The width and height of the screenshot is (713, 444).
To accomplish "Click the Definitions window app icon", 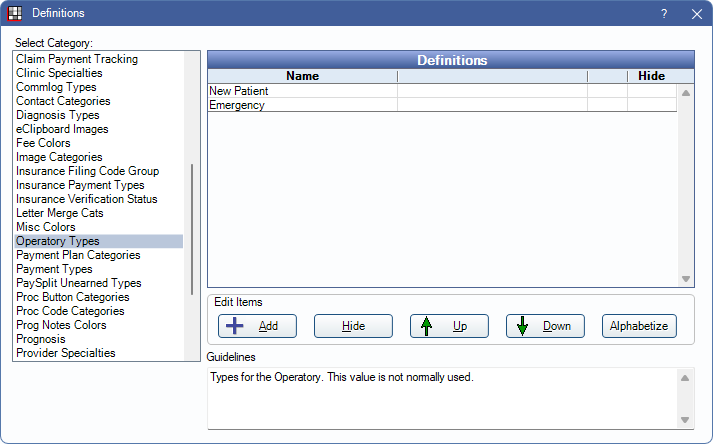I will tap(14, 13).
